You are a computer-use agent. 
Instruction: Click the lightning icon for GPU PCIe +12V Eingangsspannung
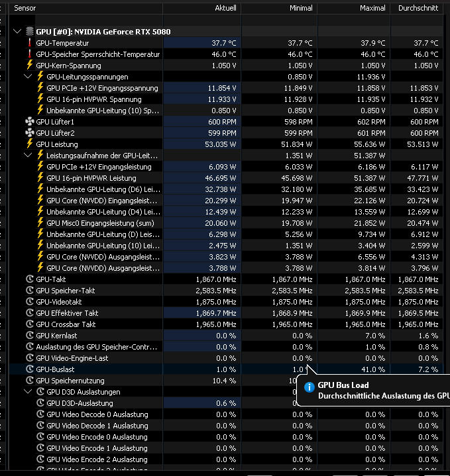tap(40, 87)
